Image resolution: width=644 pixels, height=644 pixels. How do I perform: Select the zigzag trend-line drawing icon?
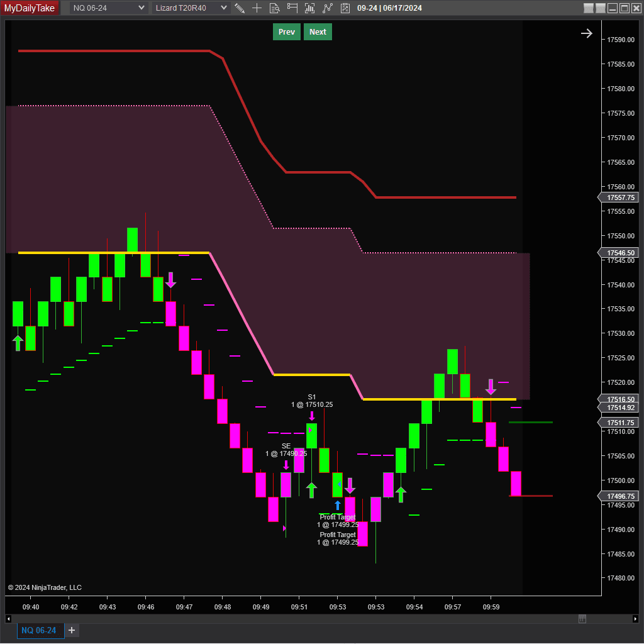click(x=327, y=8)
